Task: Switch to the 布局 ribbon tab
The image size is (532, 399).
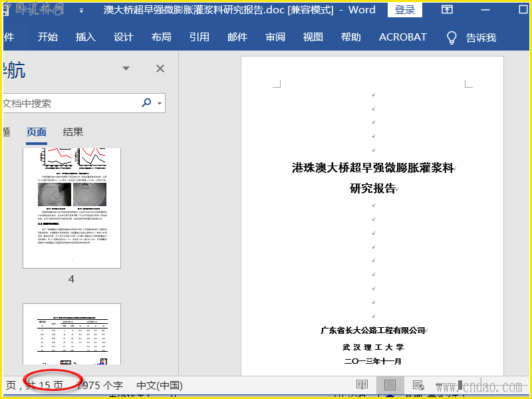Action: [x=162, y=37]
